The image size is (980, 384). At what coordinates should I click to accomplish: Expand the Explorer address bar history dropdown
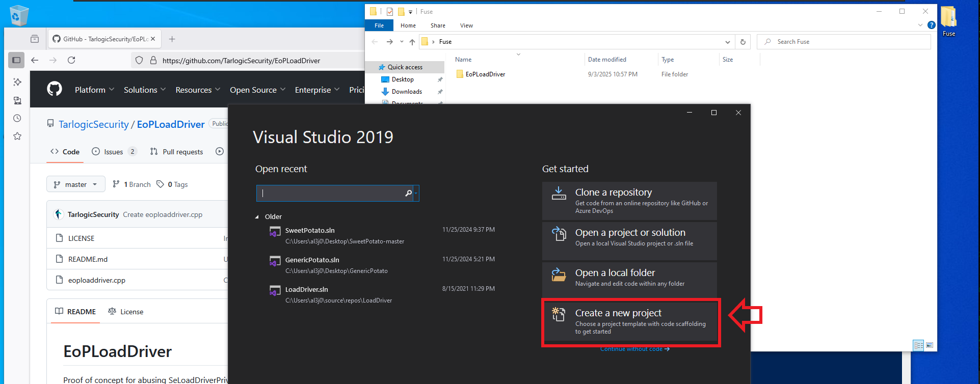[x=727, y=42]
